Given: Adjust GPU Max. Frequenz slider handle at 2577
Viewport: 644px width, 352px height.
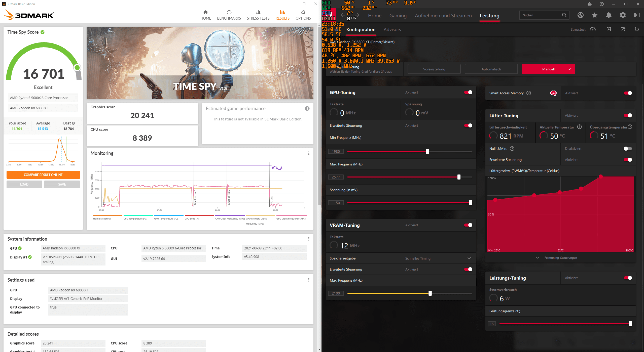Looking at the screenshot, I should tap(459, 177).
